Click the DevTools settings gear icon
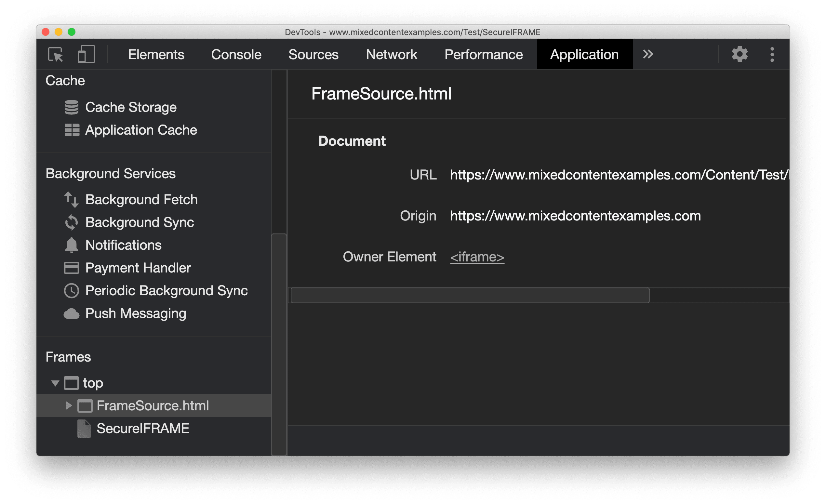Screen dimensions: 826x504 (739, 54)
